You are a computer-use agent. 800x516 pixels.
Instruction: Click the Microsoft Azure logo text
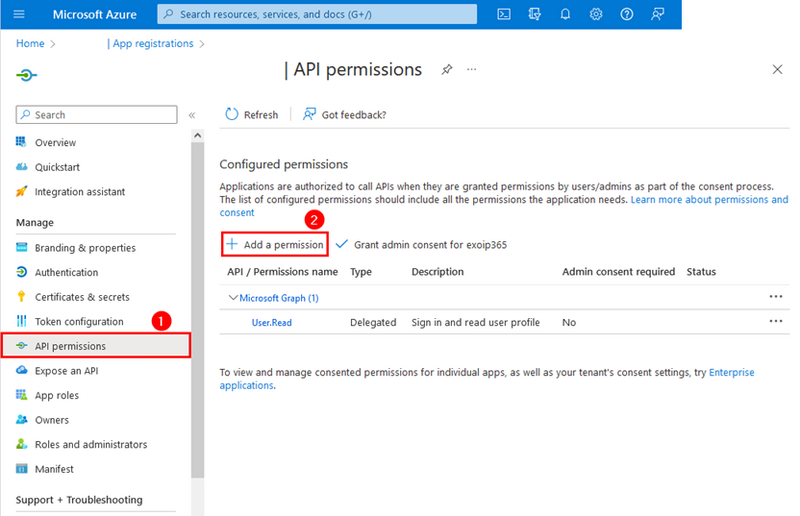pos(94,14)
